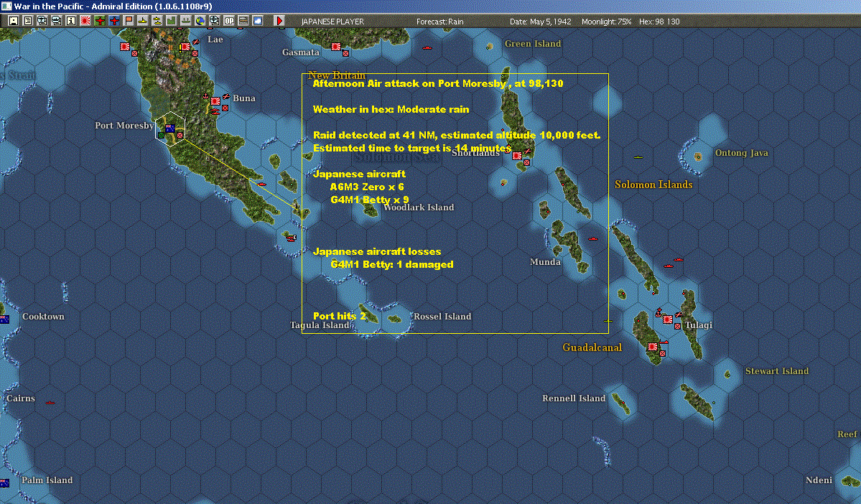This screenshot has width=861, height=504.
Task: Click the anchor icon near Tulagi
Action: [x=658, y=314]
